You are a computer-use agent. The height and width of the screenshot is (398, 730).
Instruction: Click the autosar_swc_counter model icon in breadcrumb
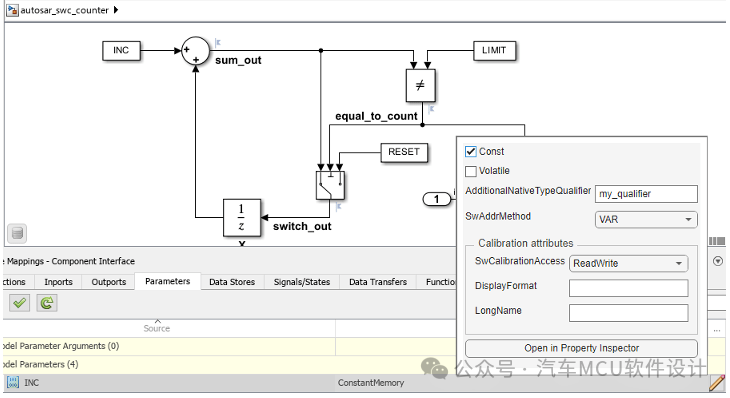[x=12, y=10]
